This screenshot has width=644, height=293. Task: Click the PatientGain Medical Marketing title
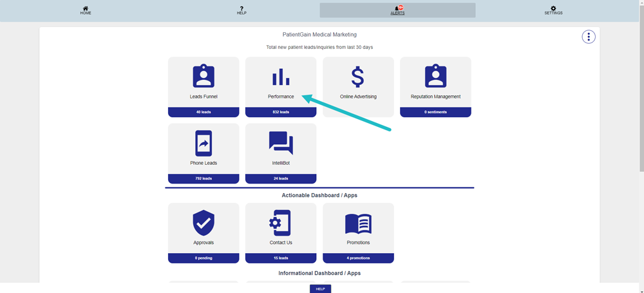pyautogui.click(x=319, y=35)
